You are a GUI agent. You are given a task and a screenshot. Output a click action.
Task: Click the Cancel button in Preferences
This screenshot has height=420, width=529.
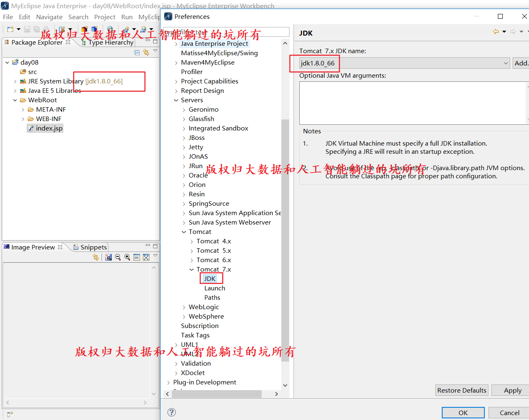pos(509,413)
